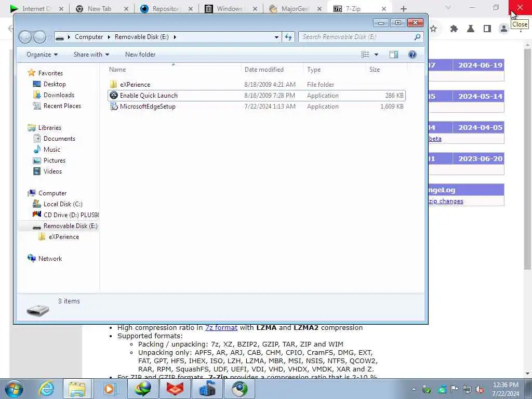Switch to the Repository browser tab

[x=166, y=9]
